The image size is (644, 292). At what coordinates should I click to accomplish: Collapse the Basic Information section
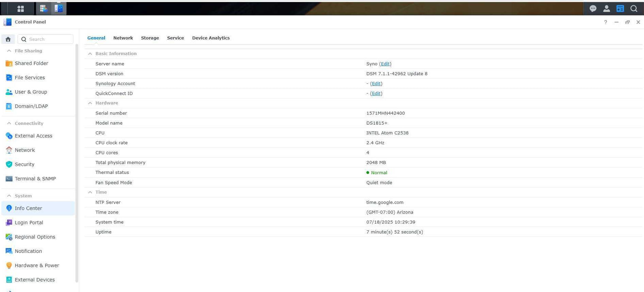point(90,54)
